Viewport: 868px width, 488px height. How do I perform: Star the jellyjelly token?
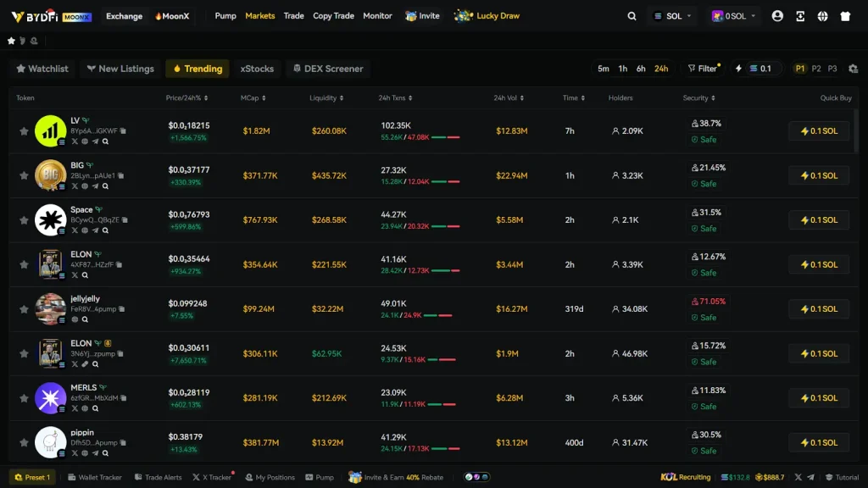pos(24,308)
